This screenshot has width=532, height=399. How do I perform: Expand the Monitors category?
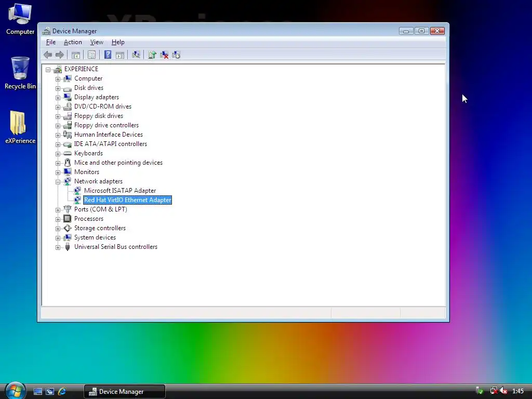click(58, 172)
